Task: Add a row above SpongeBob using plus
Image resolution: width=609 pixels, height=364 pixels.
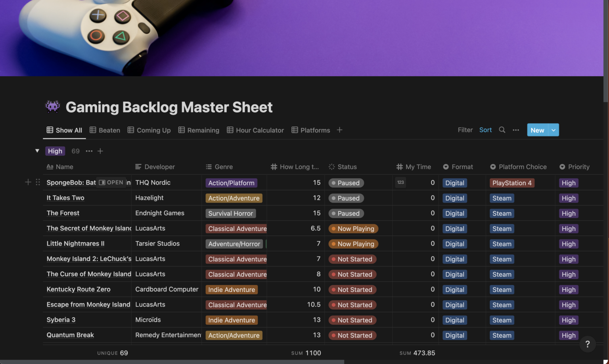Action: [x=28, y=182]
